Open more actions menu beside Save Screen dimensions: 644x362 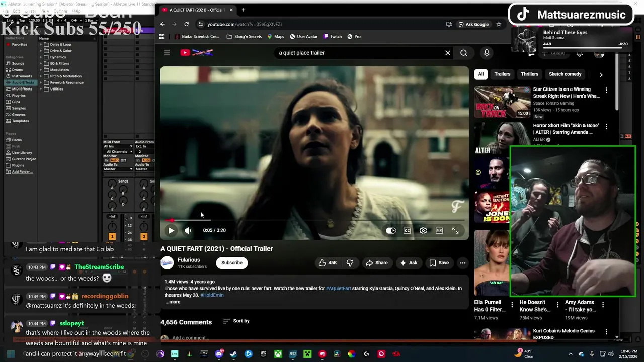point(463,263)
